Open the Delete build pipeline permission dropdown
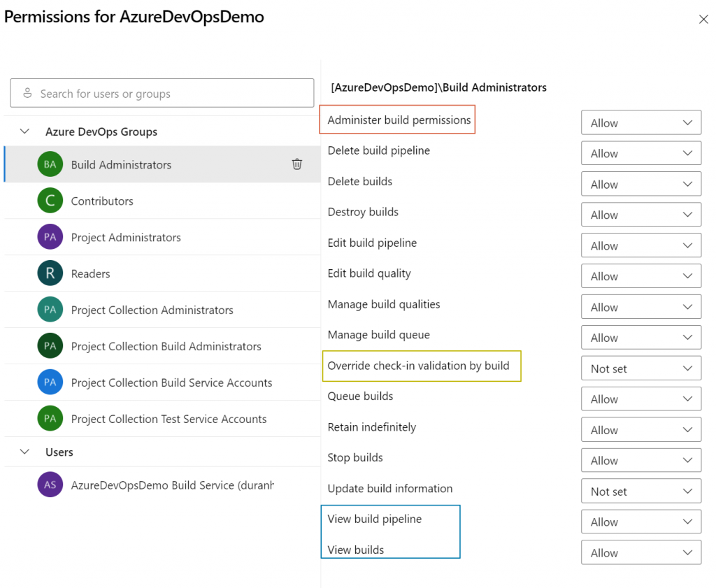This screenshot has width=716, height=588. pyautogui.click(x=640, y=154)
